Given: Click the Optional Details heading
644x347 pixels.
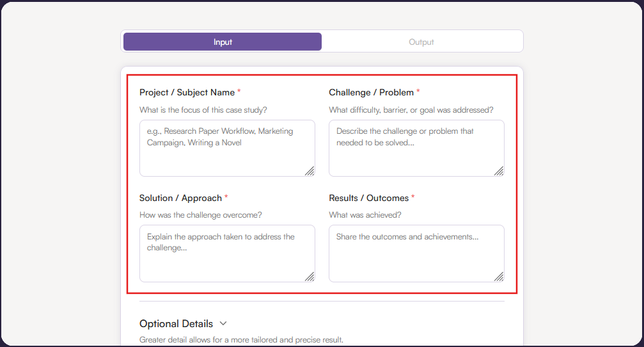Looking at the screenshot, I should 177,323.
